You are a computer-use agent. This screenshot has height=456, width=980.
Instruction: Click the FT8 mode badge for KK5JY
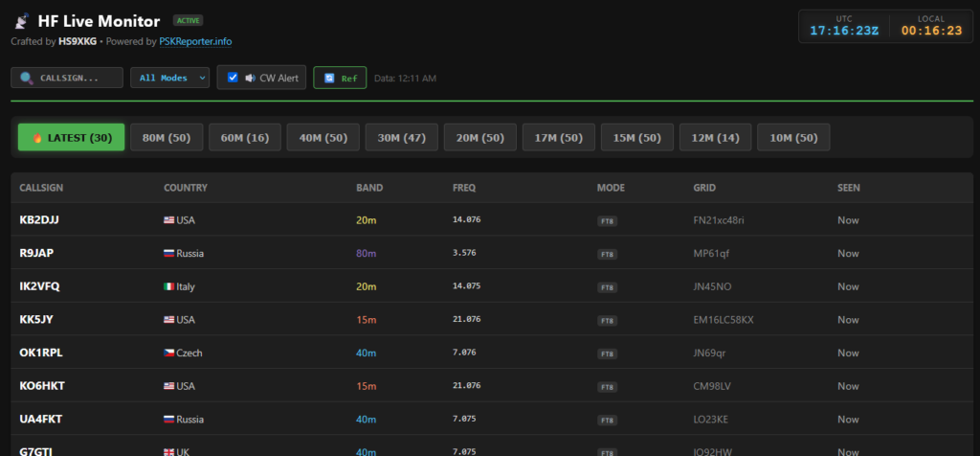(607, 320)
